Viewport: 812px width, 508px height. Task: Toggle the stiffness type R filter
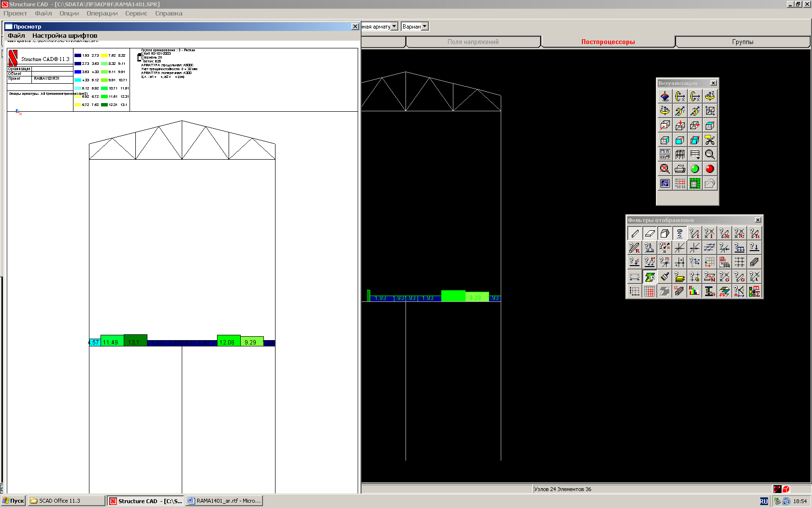coord(635,248)
